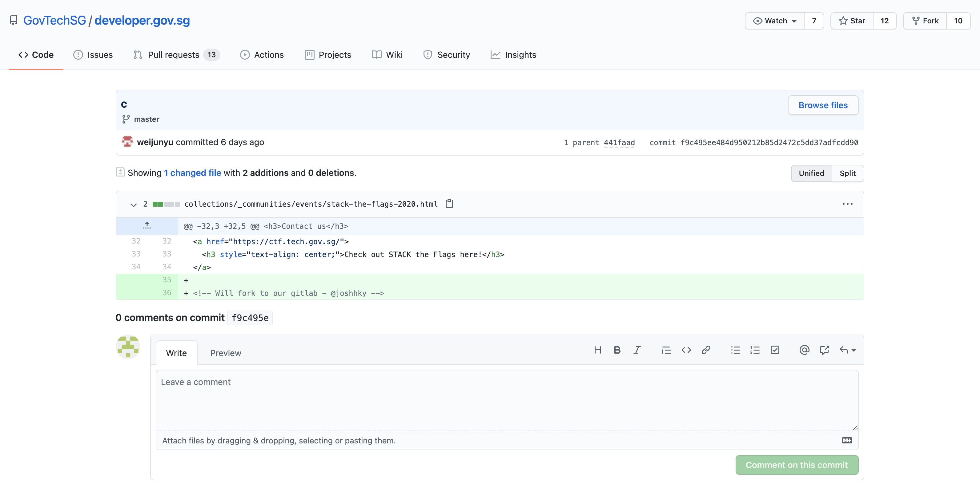Click line number 36 in the diff
This screenshot has width=980, height=484.
(167, 293)
